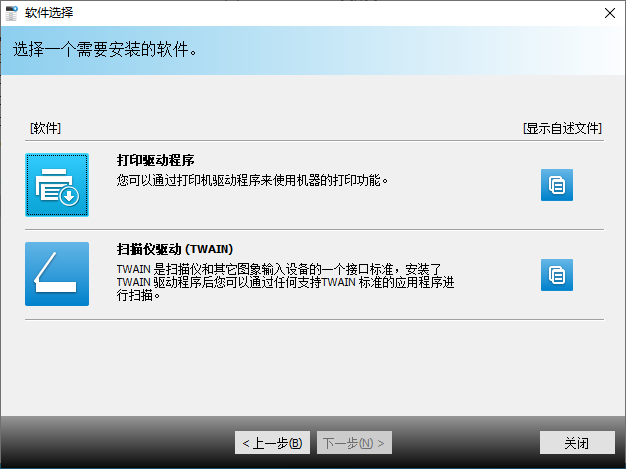Click the [显示自述文件] column label
The image size is (626, 469).
tap(562, 128)
